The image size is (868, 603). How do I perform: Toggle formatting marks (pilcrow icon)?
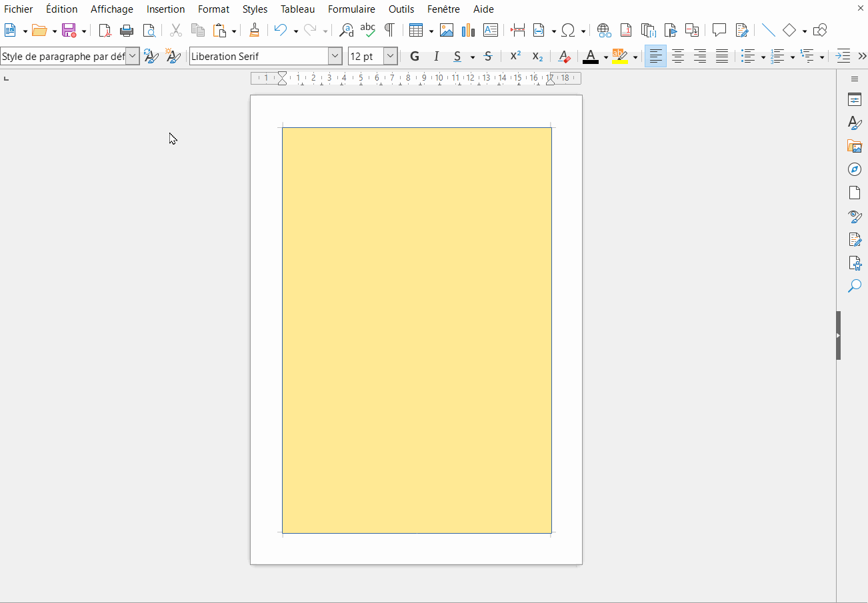[389, 30]
